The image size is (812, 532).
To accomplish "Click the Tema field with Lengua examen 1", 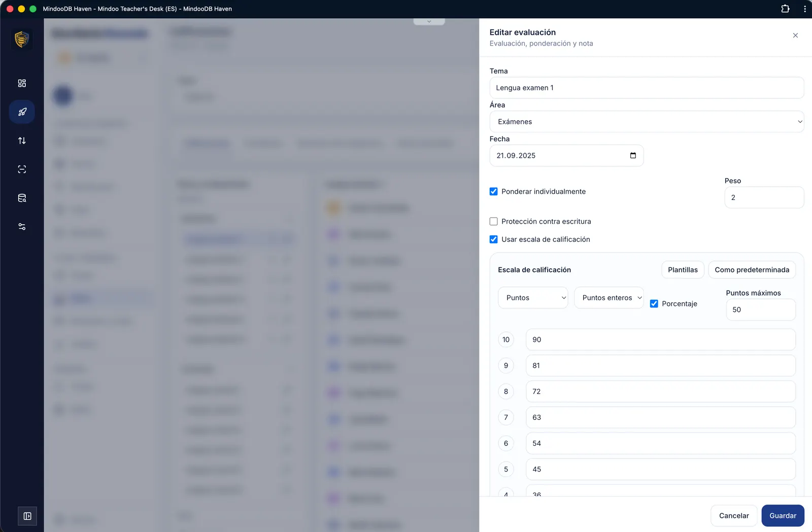I will pos(647,88).
